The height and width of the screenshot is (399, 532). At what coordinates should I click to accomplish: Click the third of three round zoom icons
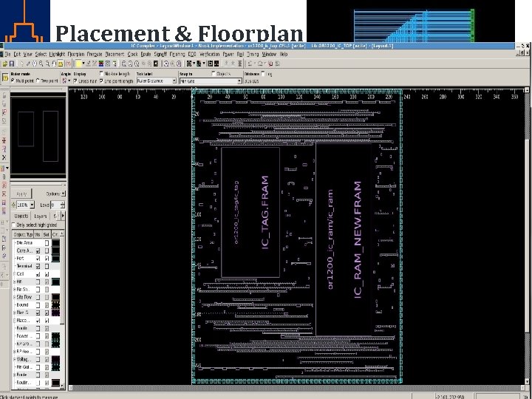click(179, 64)
